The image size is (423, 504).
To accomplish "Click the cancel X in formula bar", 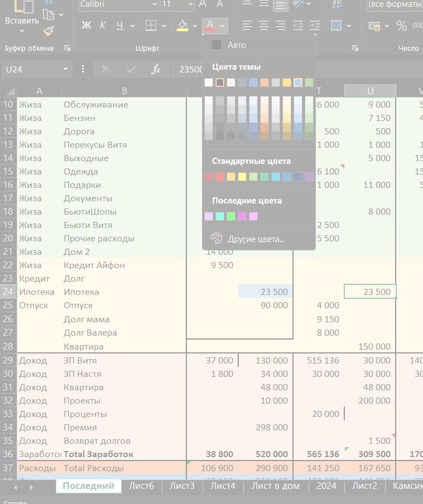I will pos(105,69).
